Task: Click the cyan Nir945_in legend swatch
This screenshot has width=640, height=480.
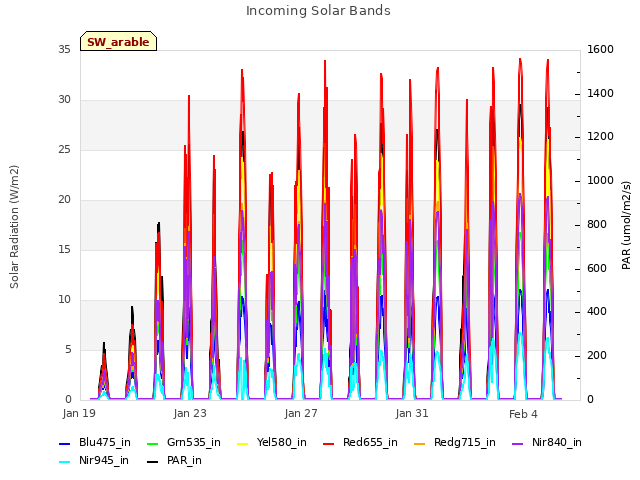Action: [x=65, y=462]
